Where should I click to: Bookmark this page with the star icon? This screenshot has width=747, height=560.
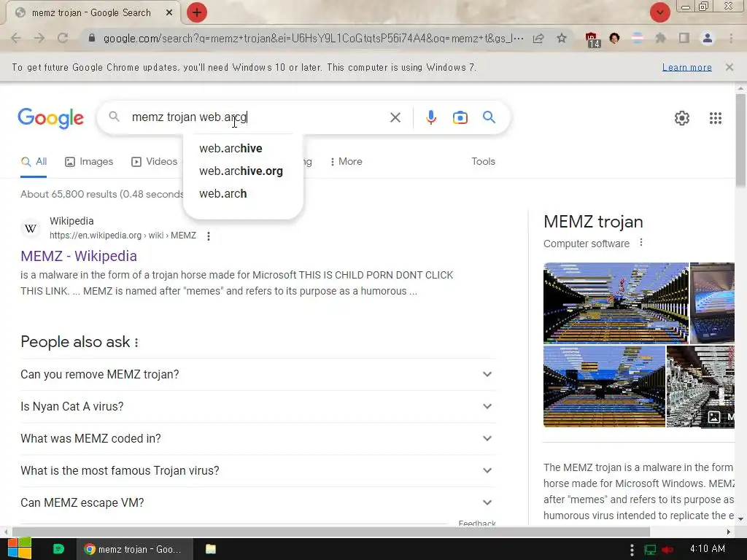[562, 38]
